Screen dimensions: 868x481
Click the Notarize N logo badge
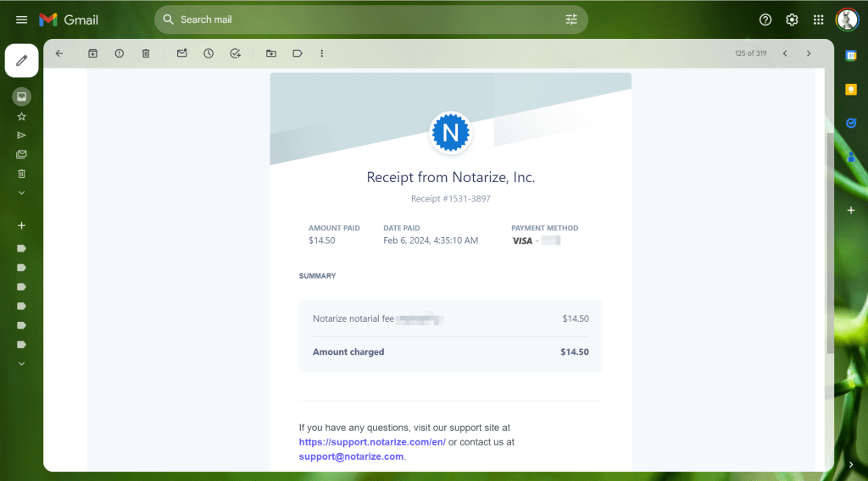(x=450, y=133)
